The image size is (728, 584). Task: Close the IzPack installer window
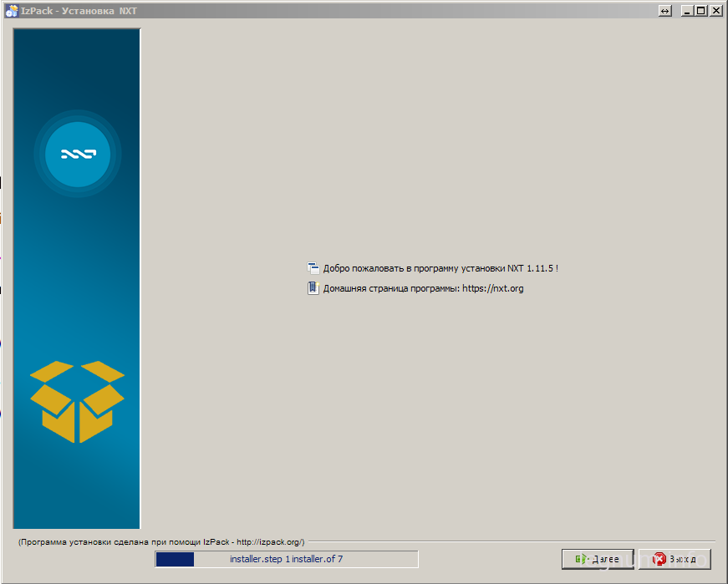tap(716, 11)
